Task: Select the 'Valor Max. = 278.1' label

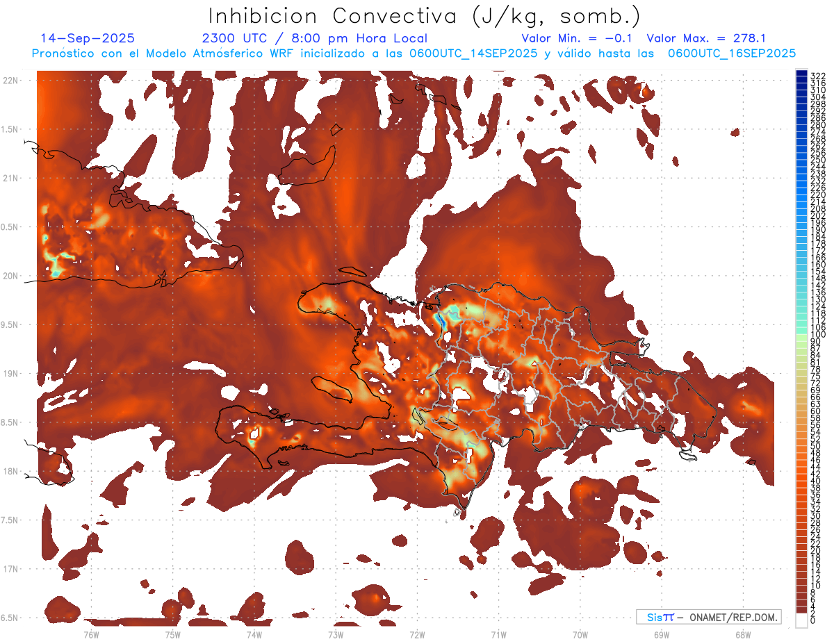Action: (x=706, y=38)
